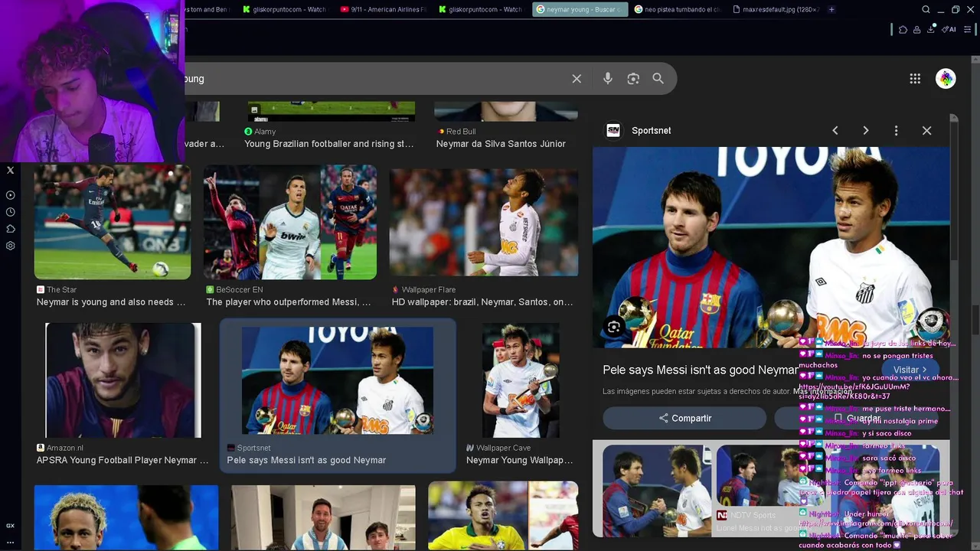Select the active neymar young search tab
This screenshot has height=551, width=980.
[579, 9]
